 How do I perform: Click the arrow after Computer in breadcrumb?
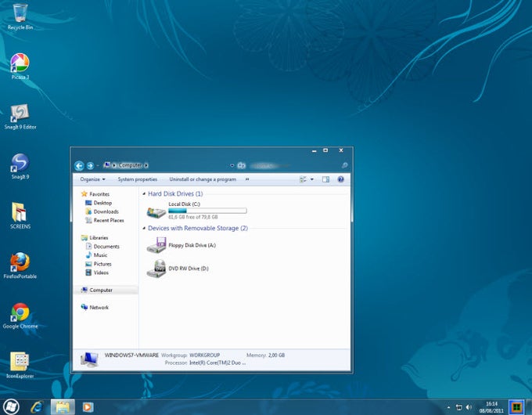pos(146,165)
